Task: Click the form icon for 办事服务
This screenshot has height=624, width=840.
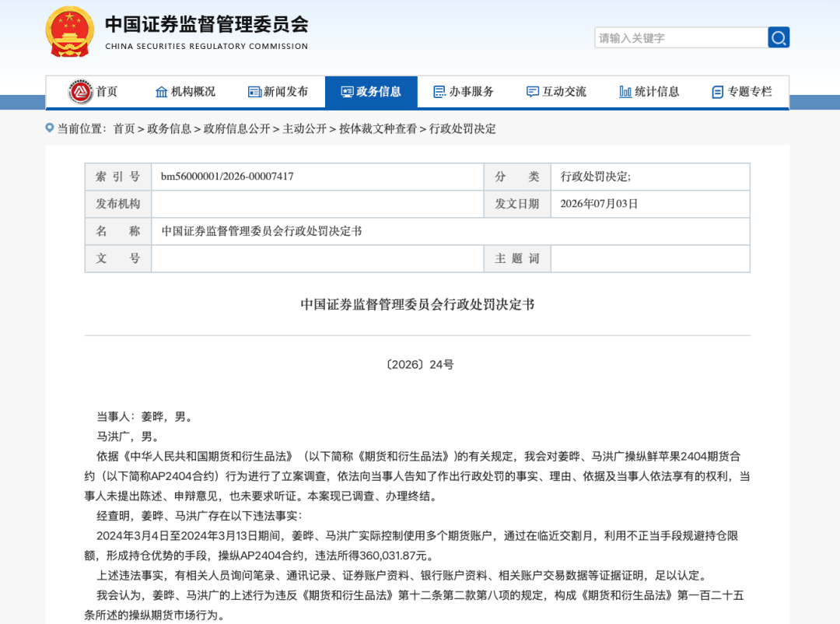Action: (x=439, y=93)
